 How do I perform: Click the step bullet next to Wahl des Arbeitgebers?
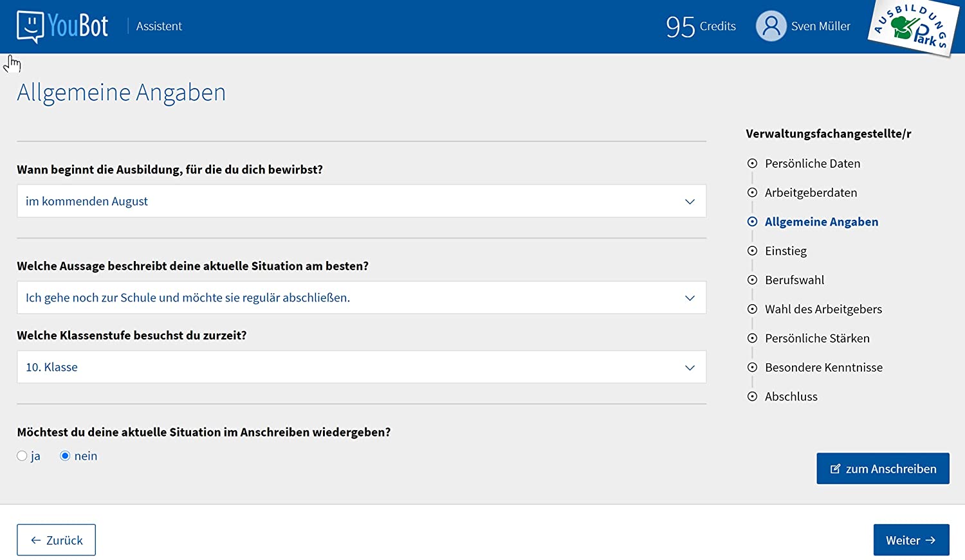pos(752,309)
